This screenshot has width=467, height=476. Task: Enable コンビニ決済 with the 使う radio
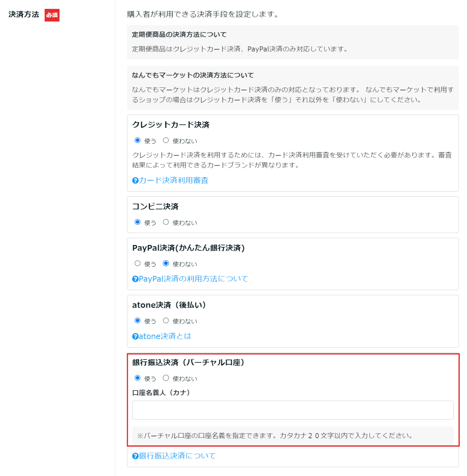[x=137, y=222]
